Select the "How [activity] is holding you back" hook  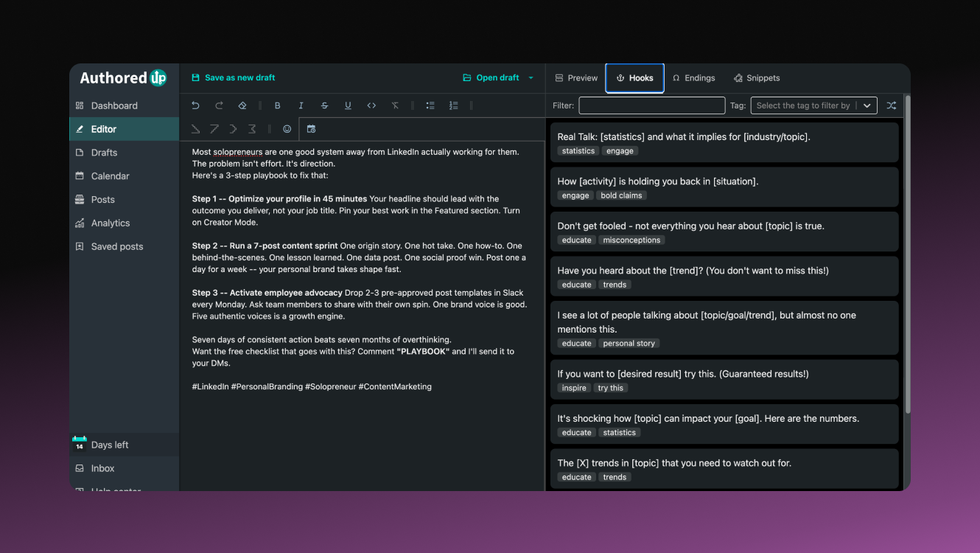pyautogui.click(x=724, y=187)
